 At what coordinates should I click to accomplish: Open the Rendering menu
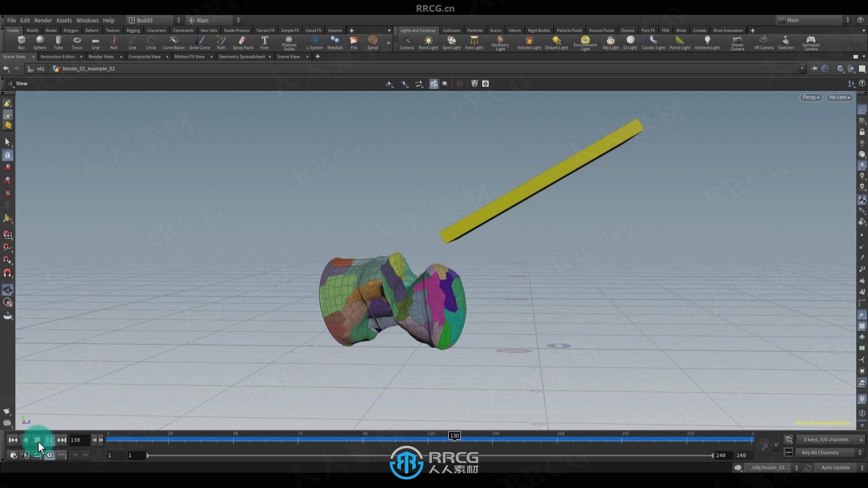tap(42, 20)
